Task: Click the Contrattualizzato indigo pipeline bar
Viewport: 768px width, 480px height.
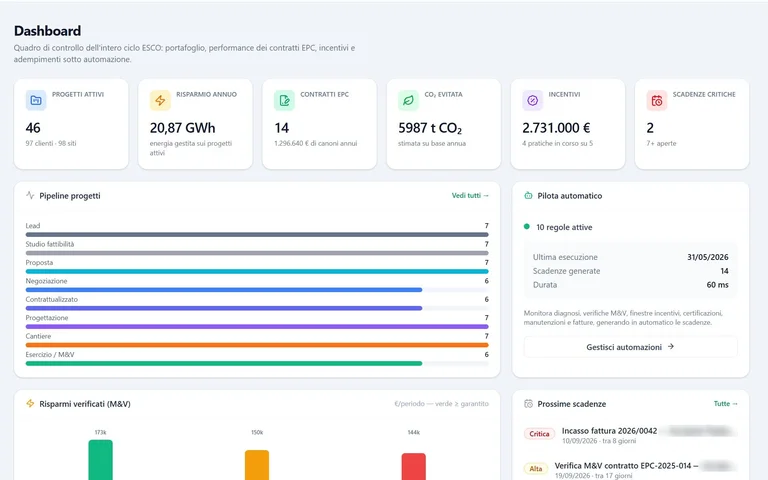Action: 224,308
